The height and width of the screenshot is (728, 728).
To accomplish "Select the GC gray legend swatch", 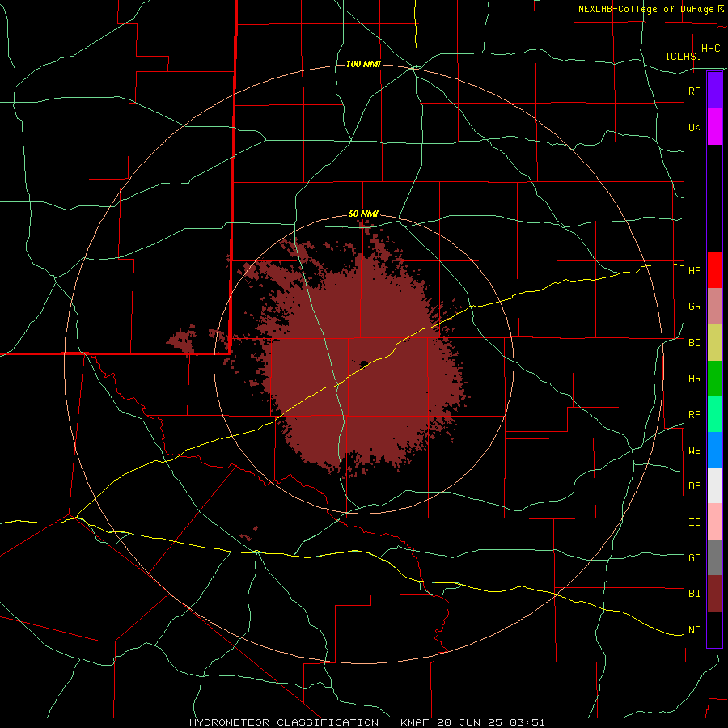I will (x=714, y=557).
